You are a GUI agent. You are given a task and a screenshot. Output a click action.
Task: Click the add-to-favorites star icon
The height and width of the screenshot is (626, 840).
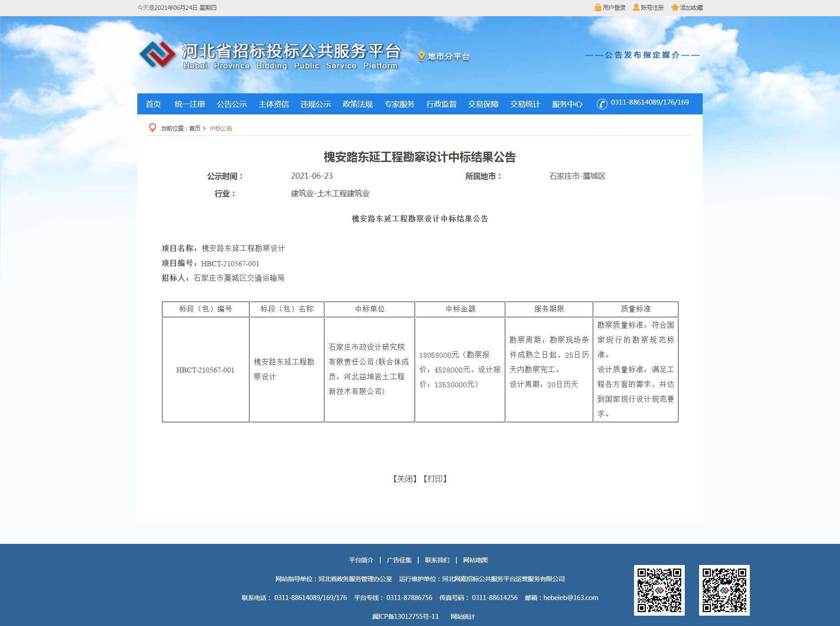pos(674,8)
